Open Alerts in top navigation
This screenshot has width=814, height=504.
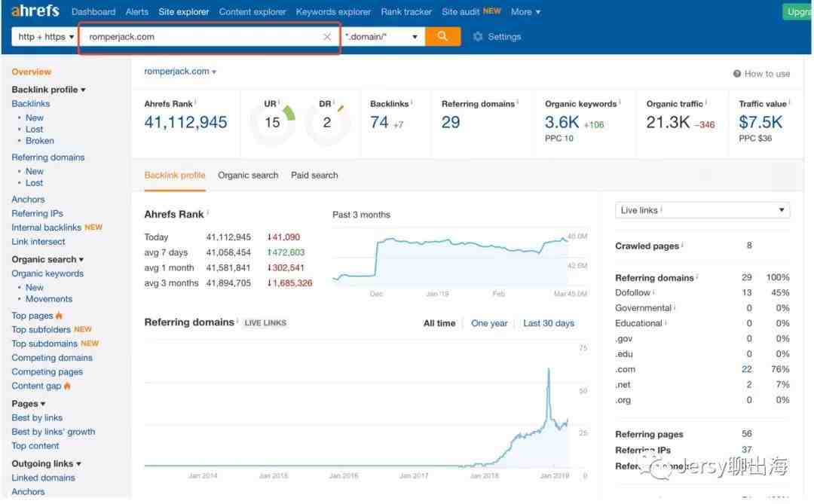pos(137,11)
